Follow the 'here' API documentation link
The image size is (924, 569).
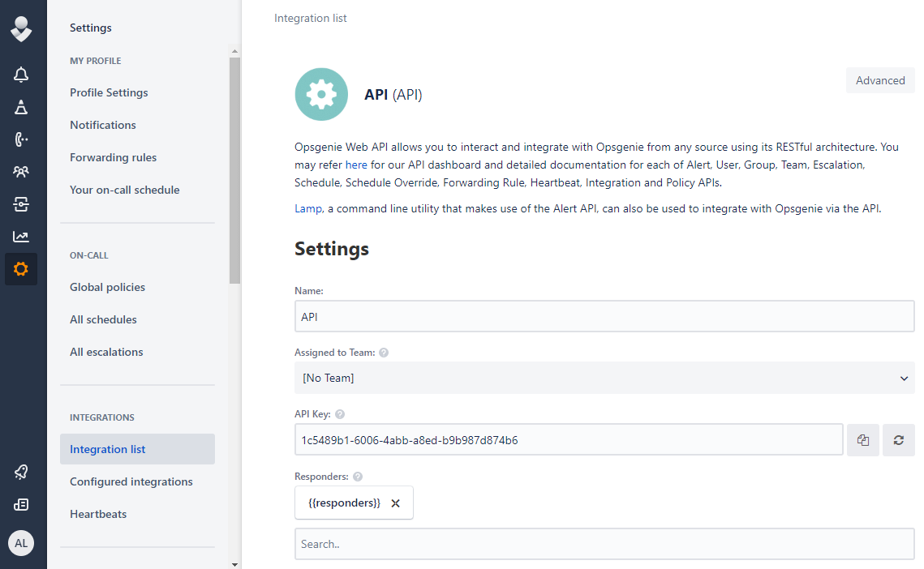356,165
